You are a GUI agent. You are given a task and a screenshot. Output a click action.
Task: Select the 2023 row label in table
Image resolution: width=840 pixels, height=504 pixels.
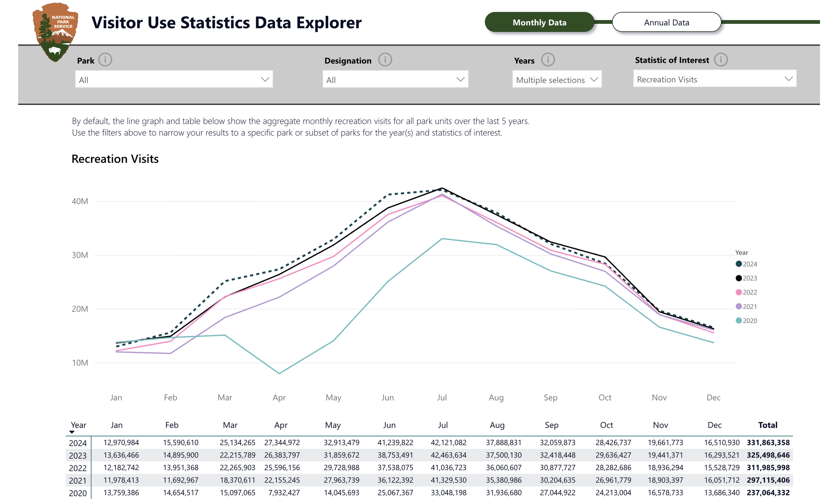pyautogui.click(x=78, y=455)
